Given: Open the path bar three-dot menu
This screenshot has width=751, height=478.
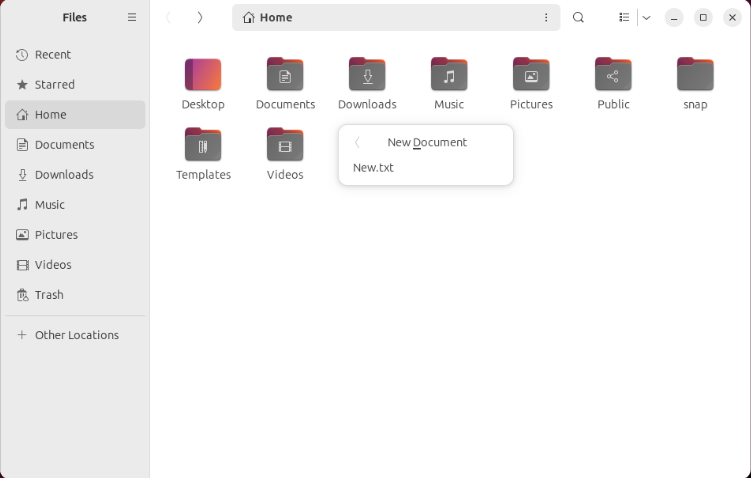Looking at the screenshot, I should (546, 18).
